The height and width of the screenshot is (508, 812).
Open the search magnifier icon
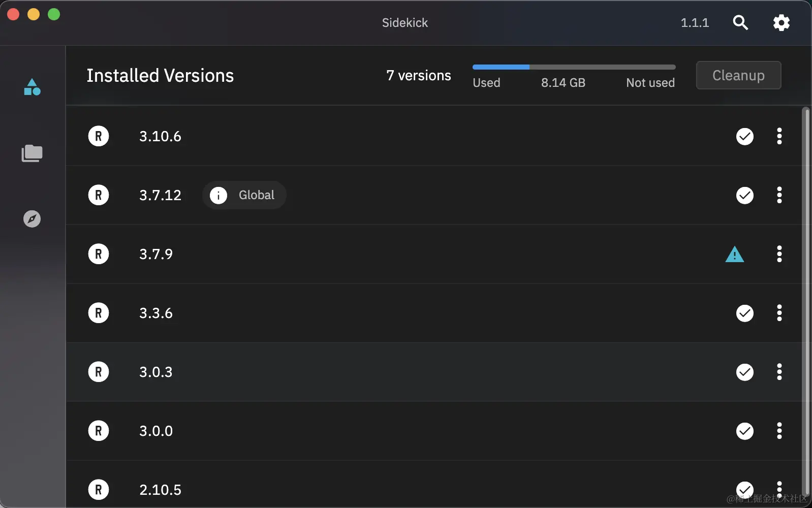[740, 23]
